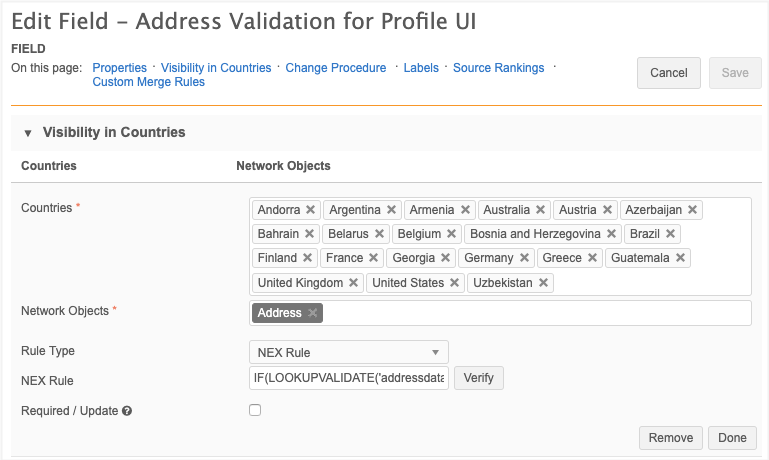Navigate to Custom Merge Rules

pos(148,82)
